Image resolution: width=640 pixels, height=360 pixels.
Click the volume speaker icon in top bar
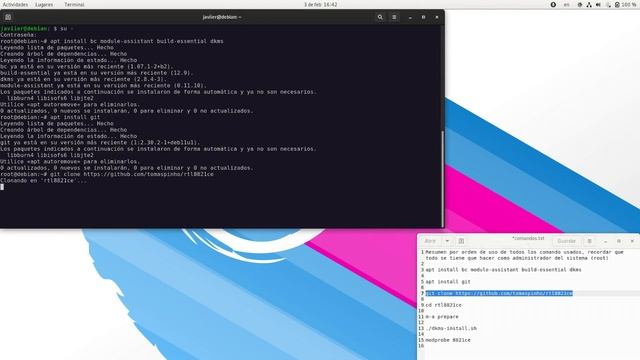click(598, 4)
